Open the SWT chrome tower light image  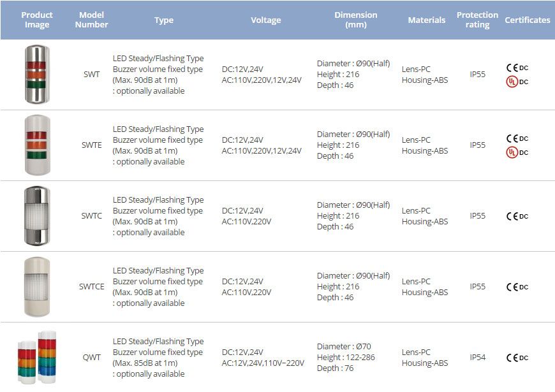[x=36, y=75]
